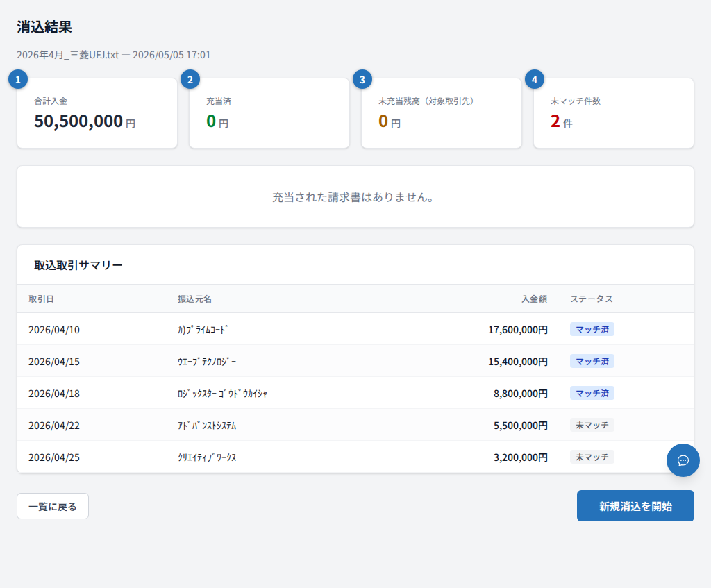Viewport: 711px width, 588px height.
Task: Click マッチ済 badge in the 2026/04/15 row
Action: [x=592, y=361]
